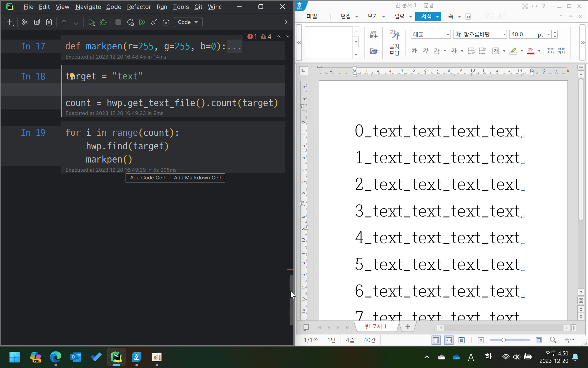The width and height of the screenshot is (588, 368).
Task: Add a new paragraph style icon
Action: (x=374, y=35)
